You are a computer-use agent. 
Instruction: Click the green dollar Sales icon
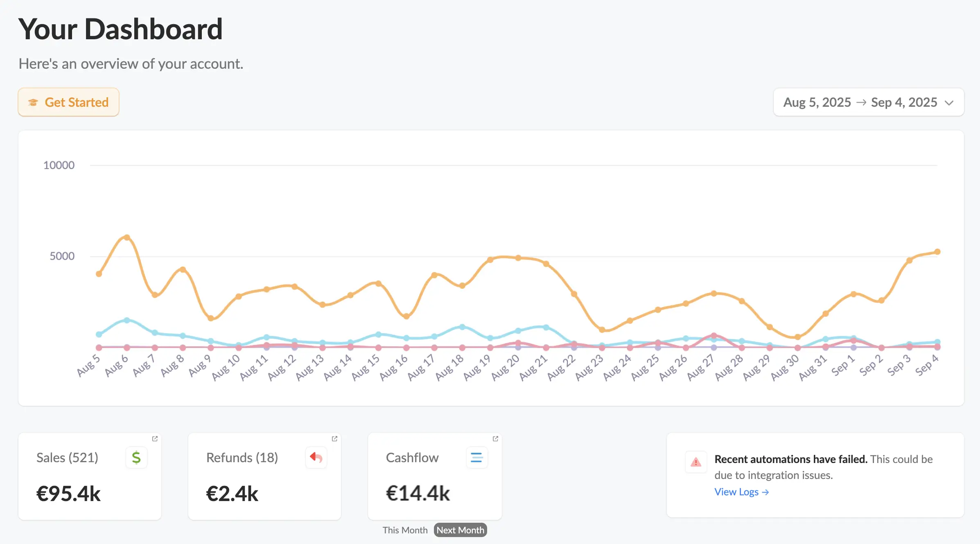(136, 457)
